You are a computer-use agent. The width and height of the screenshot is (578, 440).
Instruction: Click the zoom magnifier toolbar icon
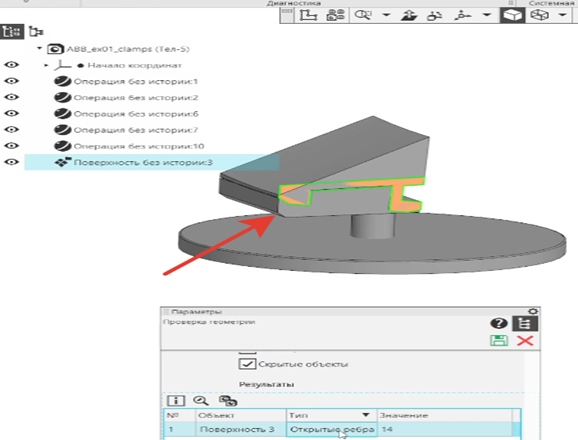(363, 15)
